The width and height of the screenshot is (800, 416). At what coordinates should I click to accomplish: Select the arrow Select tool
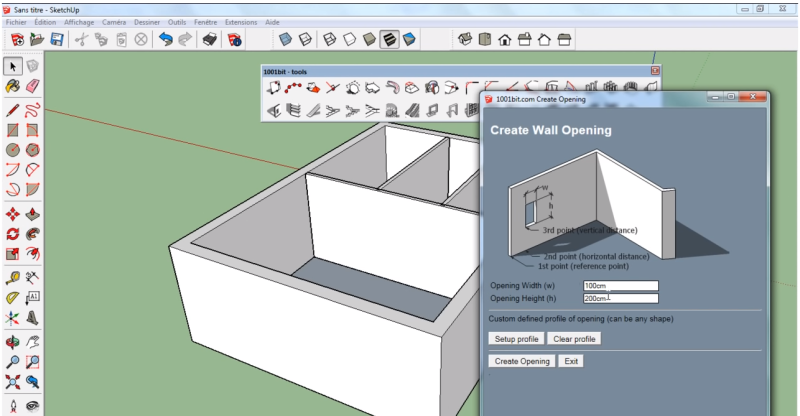13,66
